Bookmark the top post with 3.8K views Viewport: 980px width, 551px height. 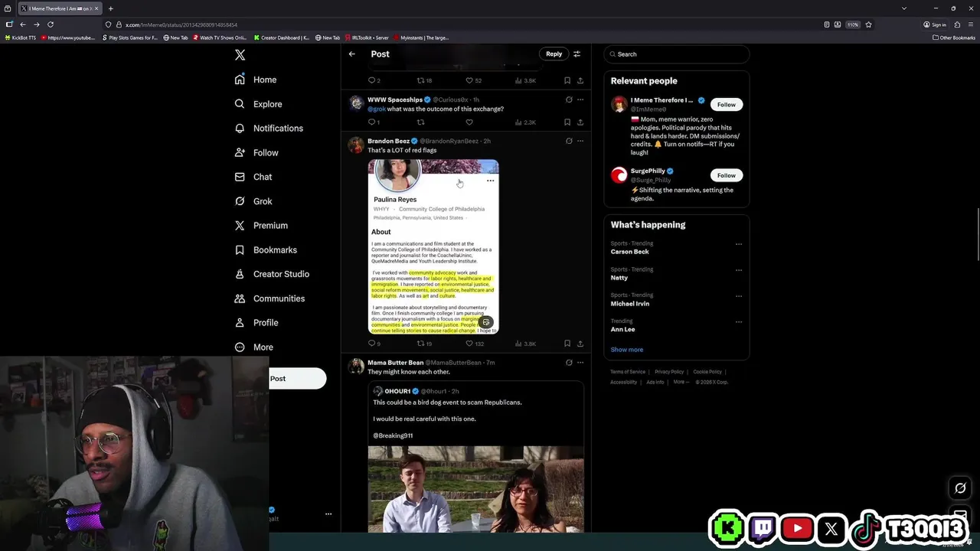click(x=567, y=80)
